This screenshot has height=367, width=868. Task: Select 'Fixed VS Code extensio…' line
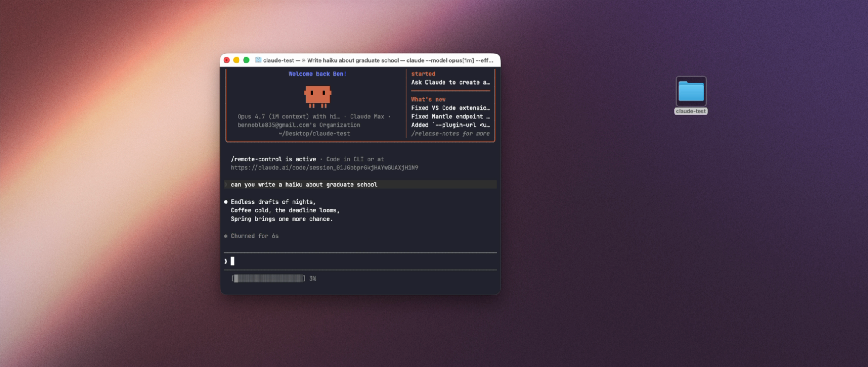click(x=451, y=108)
